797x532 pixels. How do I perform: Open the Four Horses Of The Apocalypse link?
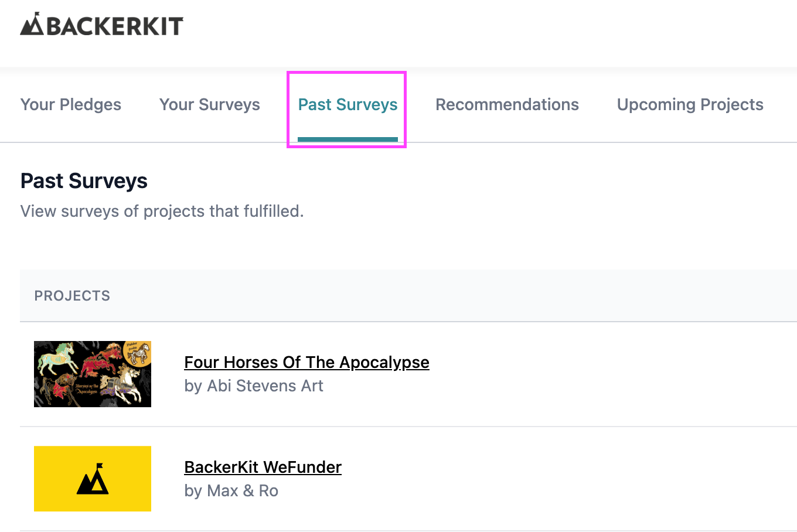306,362
